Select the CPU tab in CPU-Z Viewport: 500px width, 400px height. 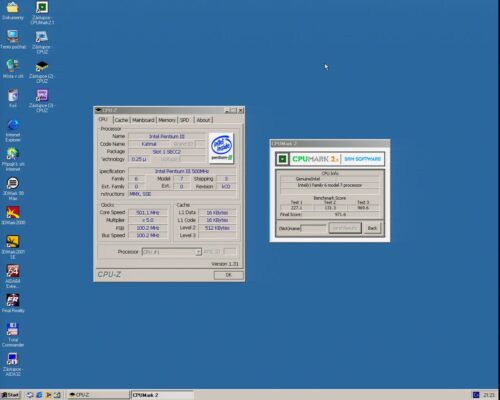pyautogui.click(x=103, y=119)
